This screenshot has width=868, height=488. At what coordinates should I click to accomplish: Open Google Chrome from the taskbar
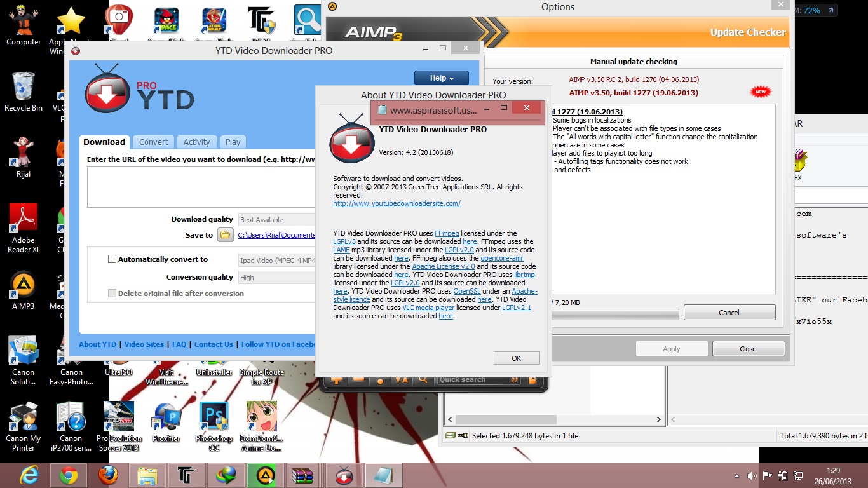point(69,475)
